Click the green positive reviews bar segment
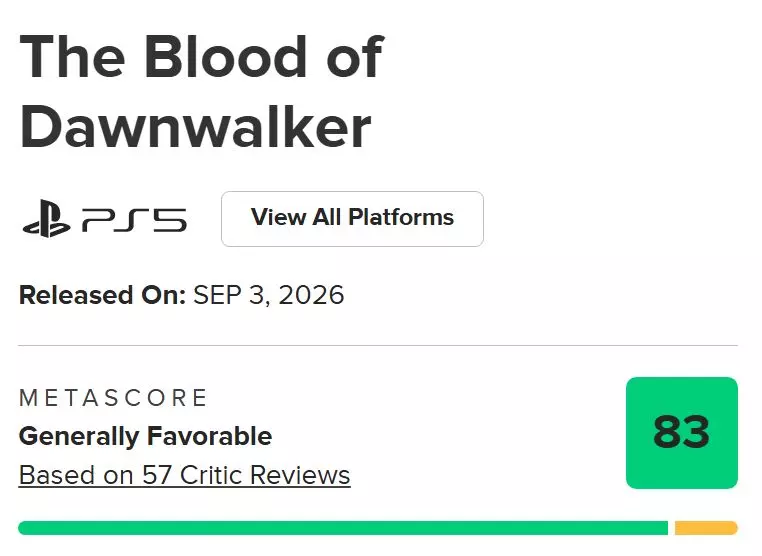Image resolution: width=762 pixels, height=556 pixels. (343, 528)
